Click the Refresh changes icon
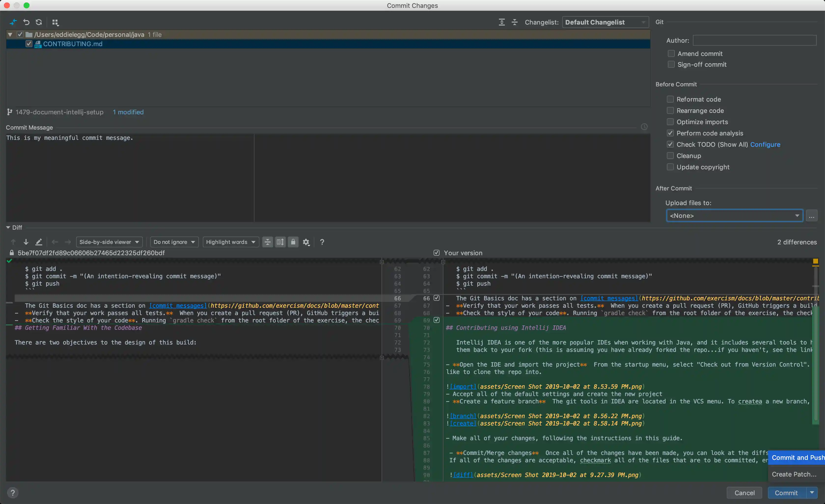Viewport: 825px width, 504px height. click(x=39, y=22)
